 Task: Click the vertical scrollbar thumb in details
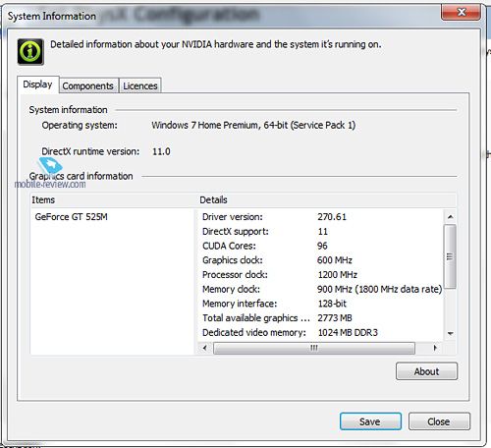[x=451, y=256]
